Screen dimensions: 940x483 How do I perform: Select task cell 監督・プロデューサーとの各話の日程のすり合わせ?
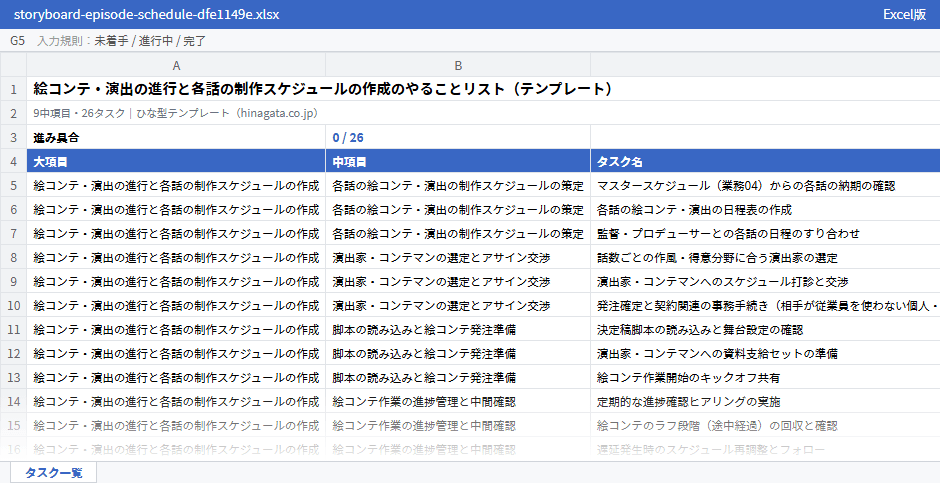pyautogui.click(x=766, y=234)
